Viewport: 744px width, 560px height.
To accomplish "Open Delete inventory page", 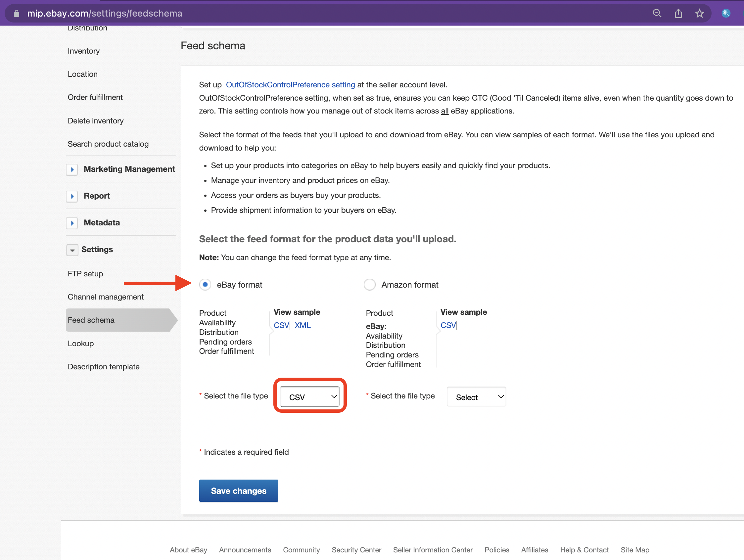I will (x=96, y=121).
